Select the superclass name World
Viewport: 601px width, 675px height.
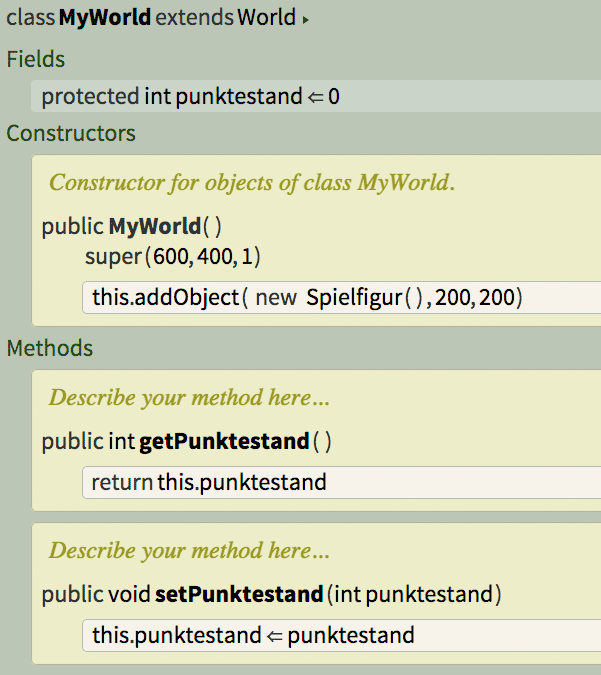(x=266, y=18)
